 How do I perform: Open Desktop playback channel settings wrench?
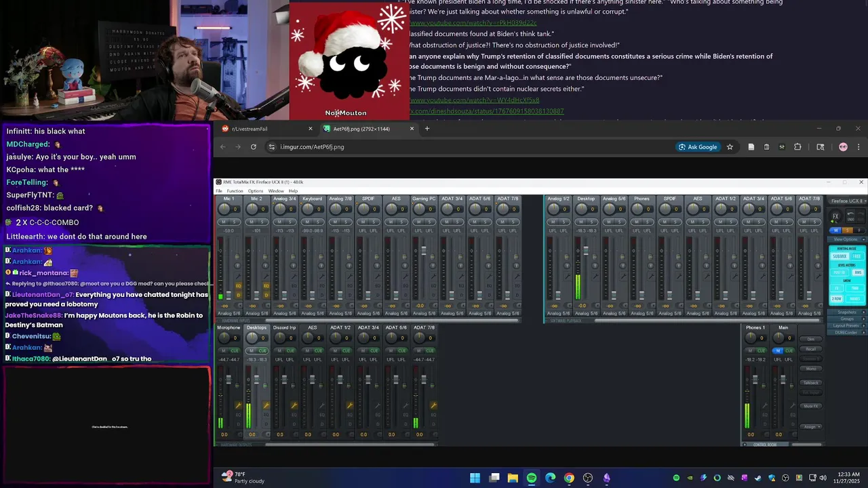click(595, 277)
